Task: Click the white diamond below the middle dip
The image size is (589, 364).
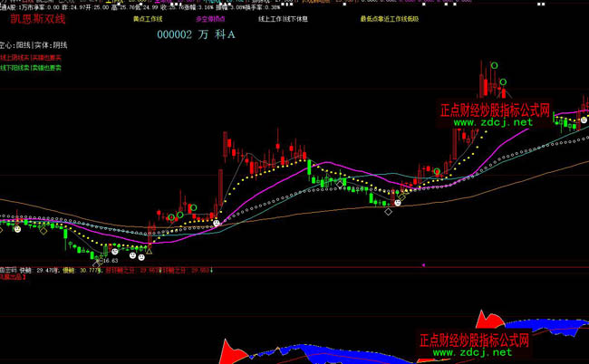Action: pos(388,212)
